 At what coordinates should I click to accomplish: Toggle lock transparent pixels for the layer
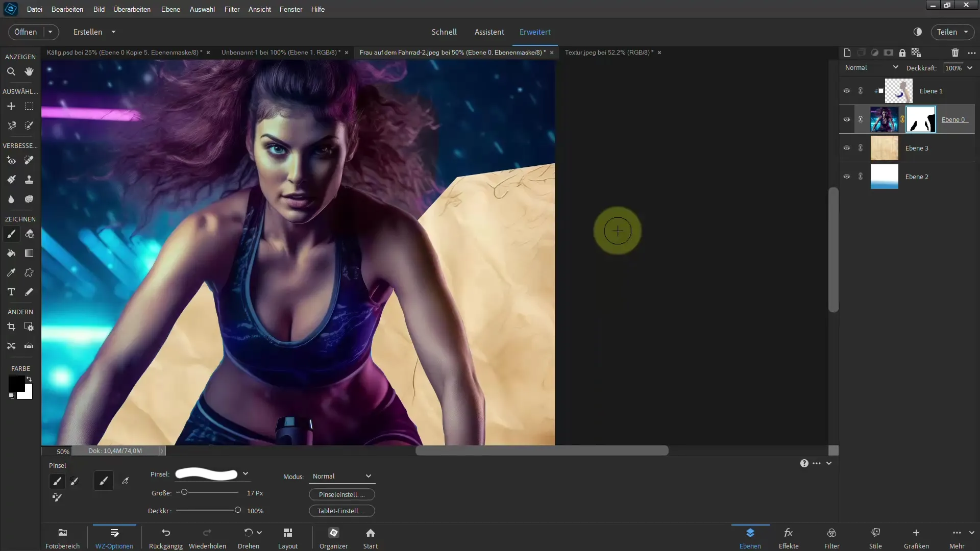(x=916, y=53)
